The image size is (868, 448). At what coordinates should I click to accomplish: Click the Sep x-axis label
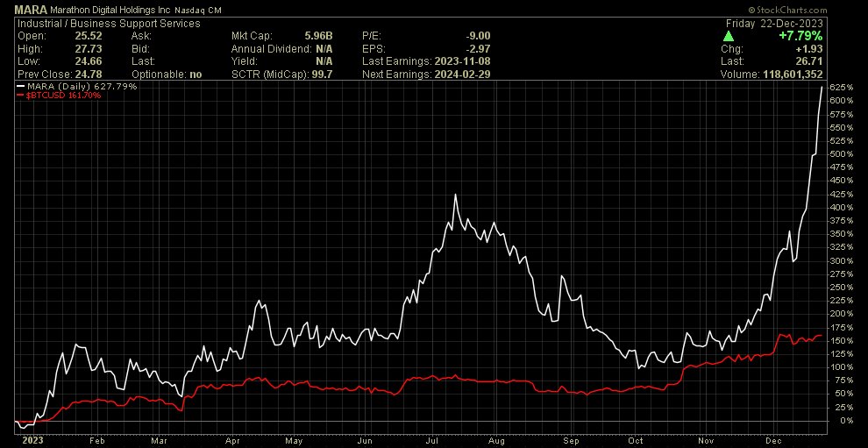(x=572, y=441)
